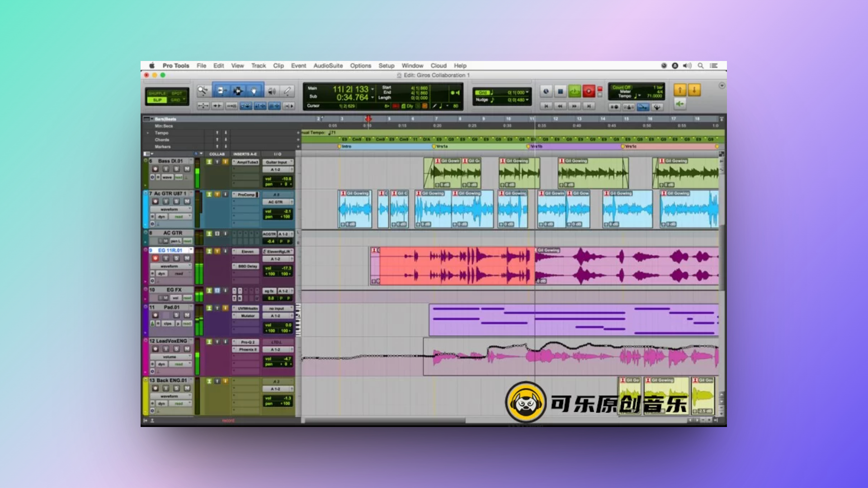Open the Track menu
Viewport: 868px width, 488px height.
tap(258, 66)
